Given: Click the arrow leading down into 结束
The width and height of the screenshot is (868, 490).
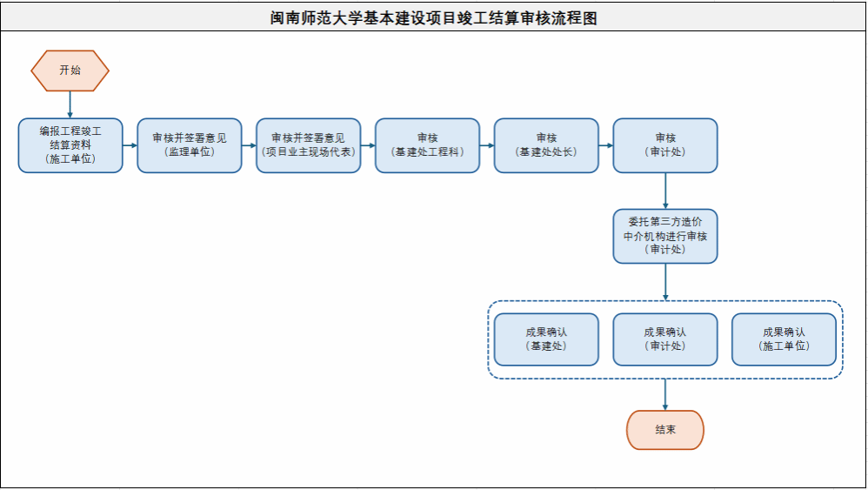Looking at the screenshot, I should [665, 394].
